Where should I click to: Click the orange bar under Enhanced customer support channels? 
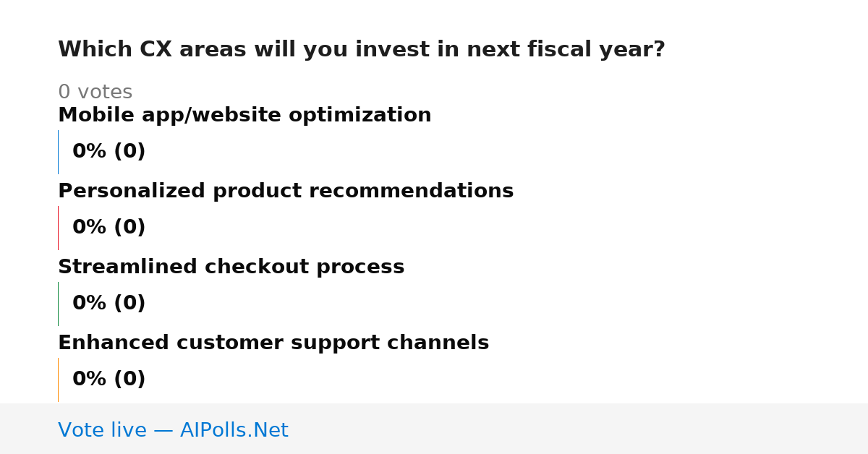click(58, 380)
